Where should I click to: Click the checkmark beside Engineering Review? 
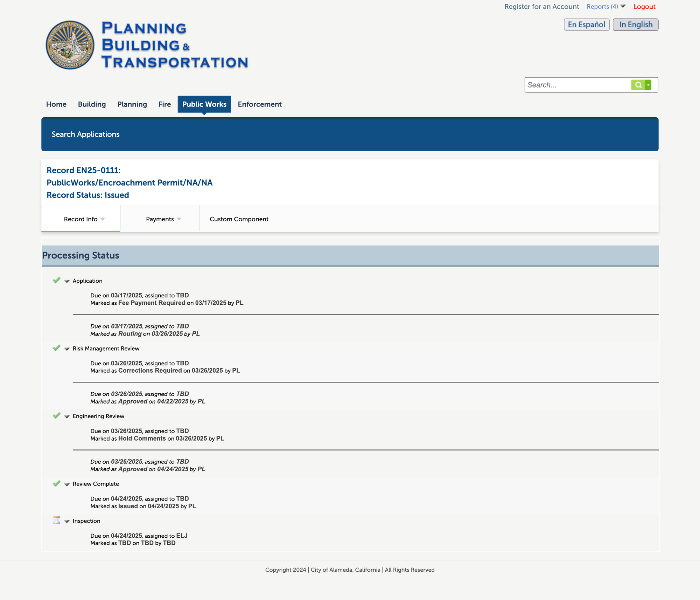56,415
